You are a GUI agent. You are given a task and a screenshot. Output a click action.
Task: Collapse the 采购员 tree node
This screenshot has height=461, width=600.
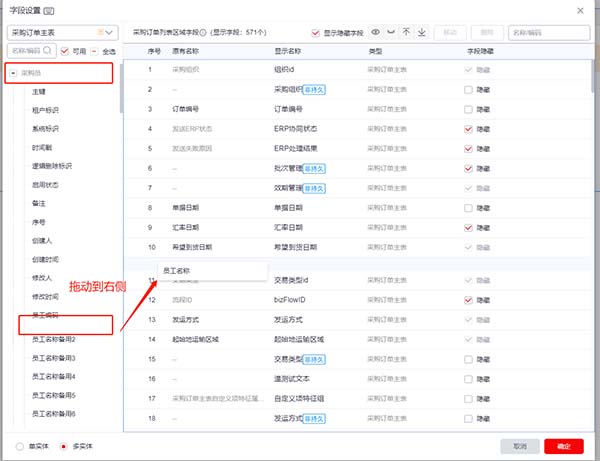13,74
